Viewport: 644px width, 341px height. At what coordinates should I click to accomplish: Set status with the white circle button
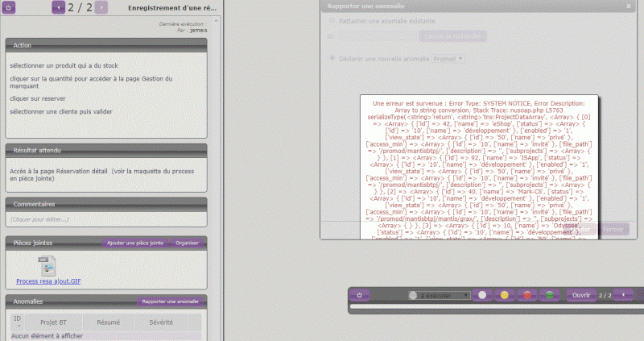481,295
